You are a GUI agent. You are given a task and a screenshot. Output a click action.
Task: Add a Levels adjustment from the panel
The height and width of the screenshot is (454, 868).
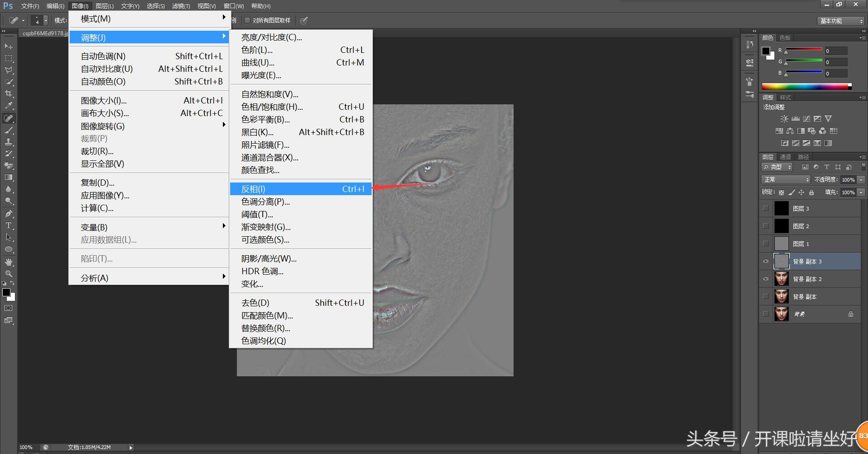[796, 119]
